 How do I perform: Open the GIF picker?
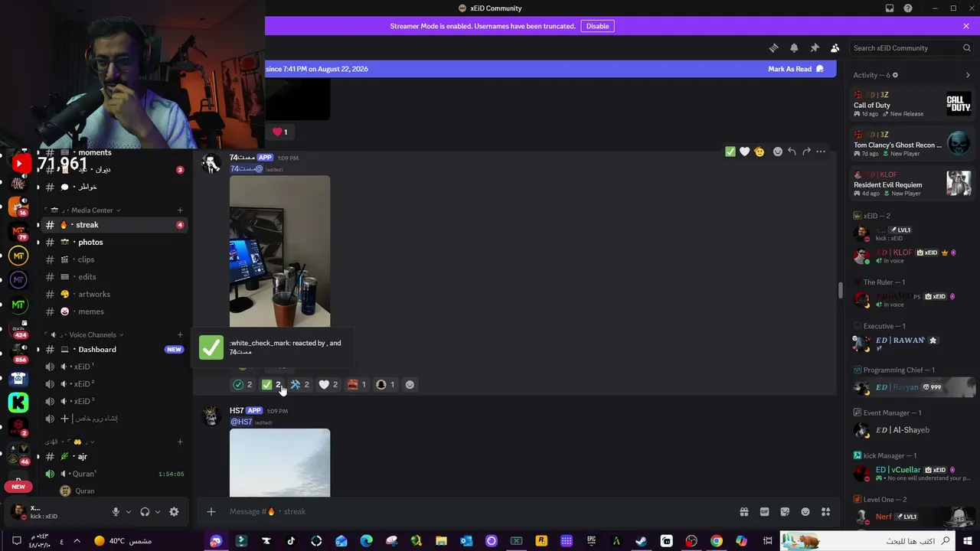pos(764,512)
